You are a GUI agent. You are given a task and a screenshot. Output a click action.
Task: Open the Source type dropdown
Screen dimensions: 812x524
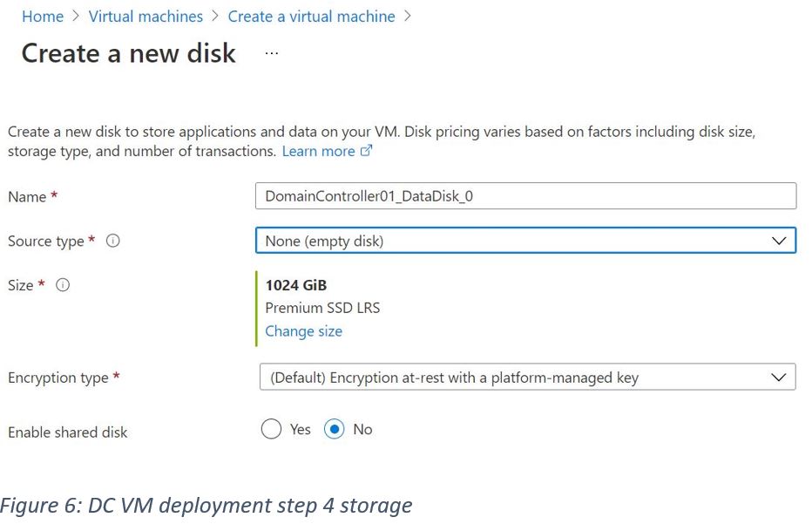[x=525, y=241]
